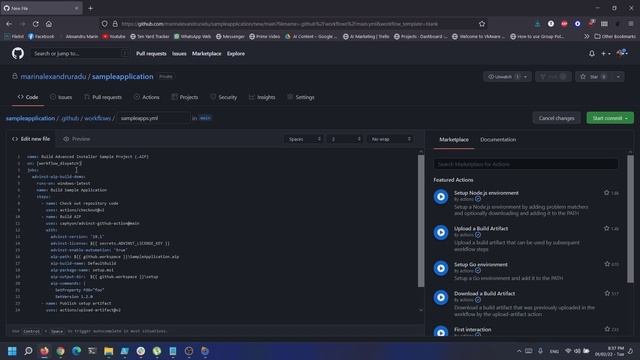The height and width of the screenshot is (360, 640).
Task: Open the Setup Node.js environment action
Action: pos(486,193)
